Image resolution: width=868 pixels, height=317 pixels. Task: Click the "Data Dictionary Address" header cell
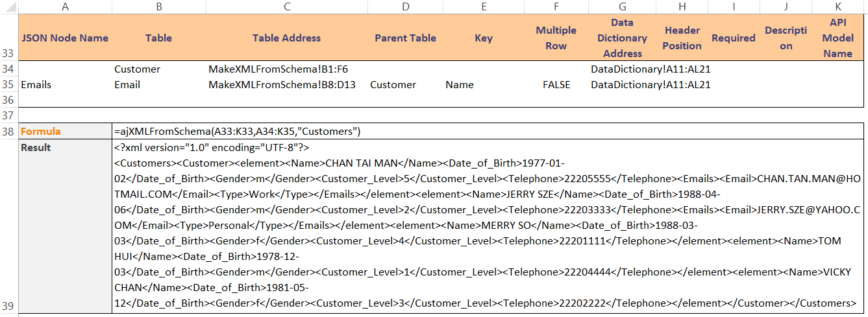pyautogui.click(x=622, y=38)
